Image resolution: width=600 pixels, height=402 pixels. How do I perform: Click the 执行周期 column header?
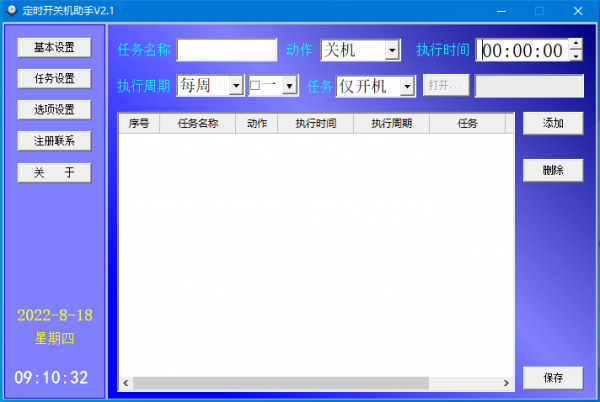[x=391, y=124]
